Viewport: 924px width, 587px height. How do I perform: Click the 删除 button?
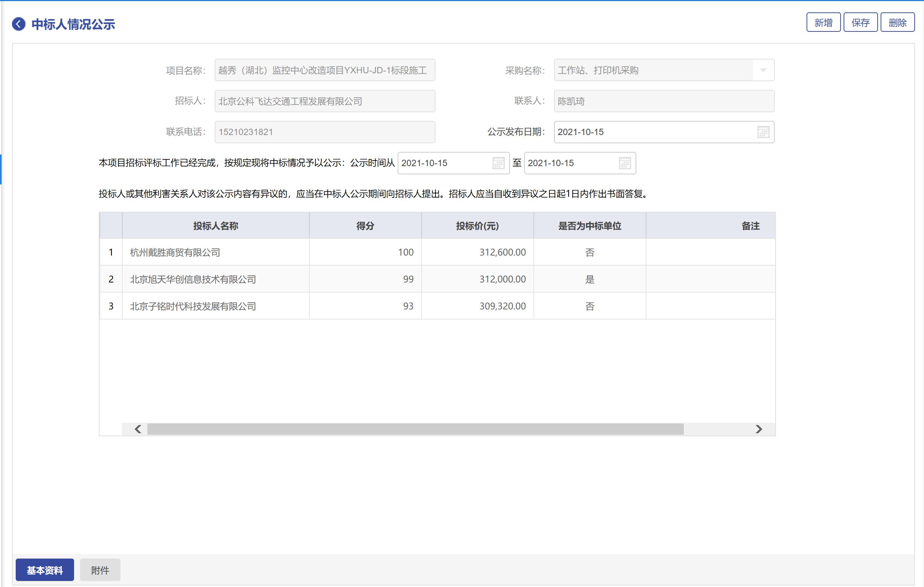897,23
